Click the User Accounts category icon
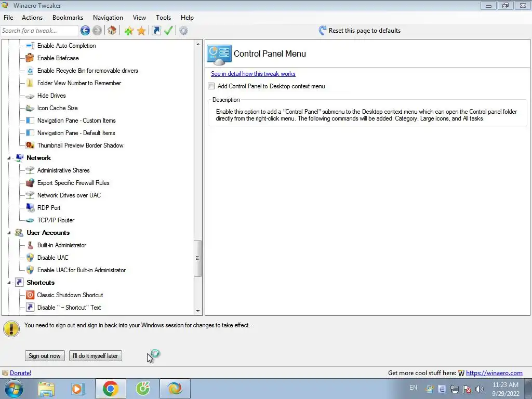This screenshot has width=532, height=399. click(x=19, y=233)
